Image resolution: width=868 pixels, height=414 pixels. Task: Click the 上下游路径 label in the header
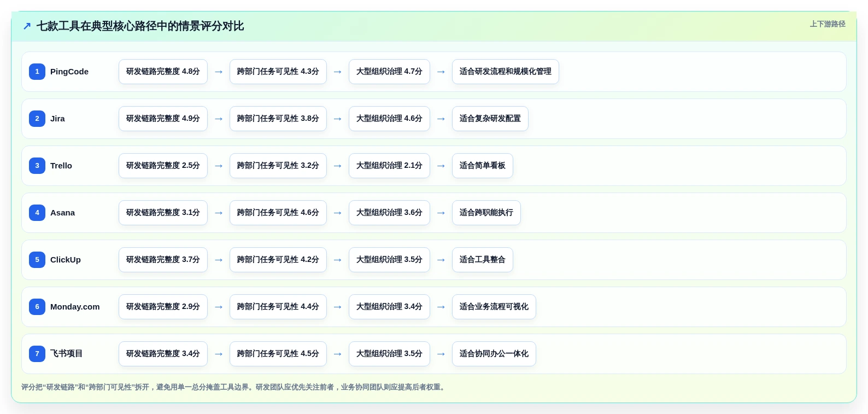[828, 24]
